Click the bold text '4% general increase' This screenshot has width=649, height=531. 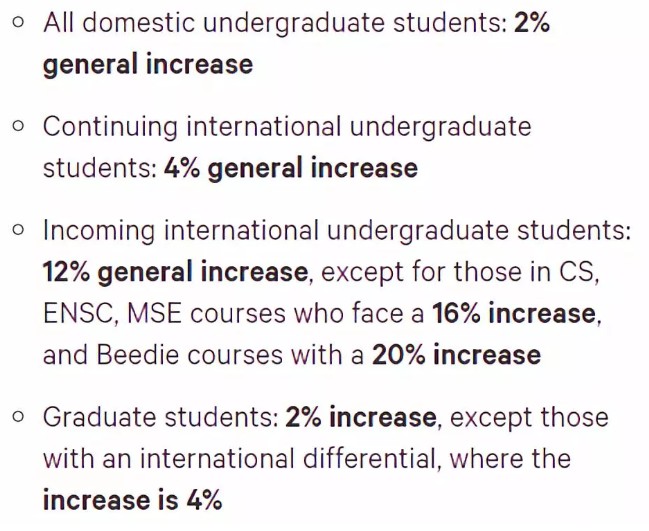click(291, 168)
